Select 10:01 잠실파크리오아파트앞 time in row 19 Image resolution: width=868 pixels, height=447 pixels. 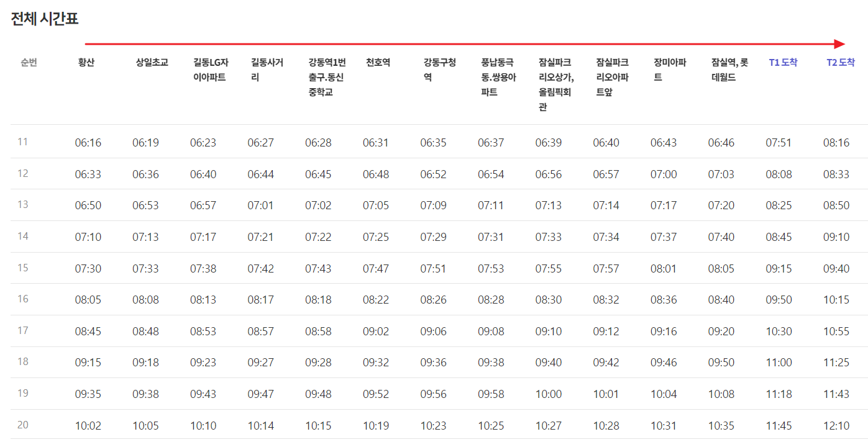[x=606, y=394]
